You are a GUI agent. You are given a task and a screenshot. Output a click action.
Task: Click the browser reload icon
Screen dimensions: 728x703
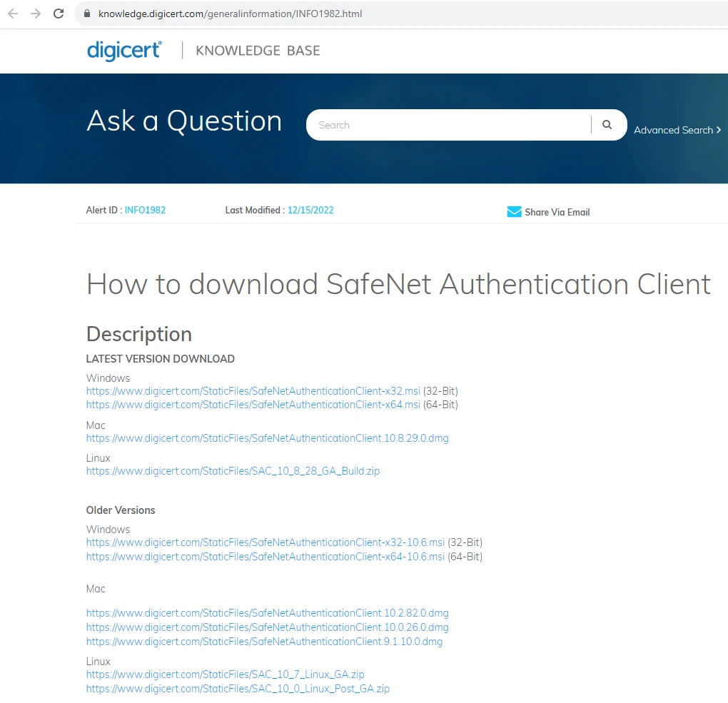(x=59, y=13)
